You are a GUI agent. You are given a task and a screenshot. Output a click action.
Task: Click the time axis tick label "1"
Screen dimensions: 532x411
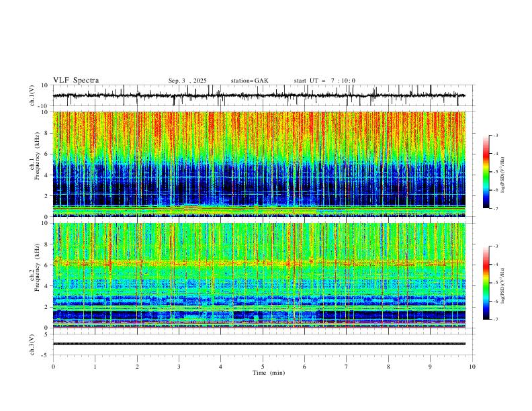click(x=95, y=367)
